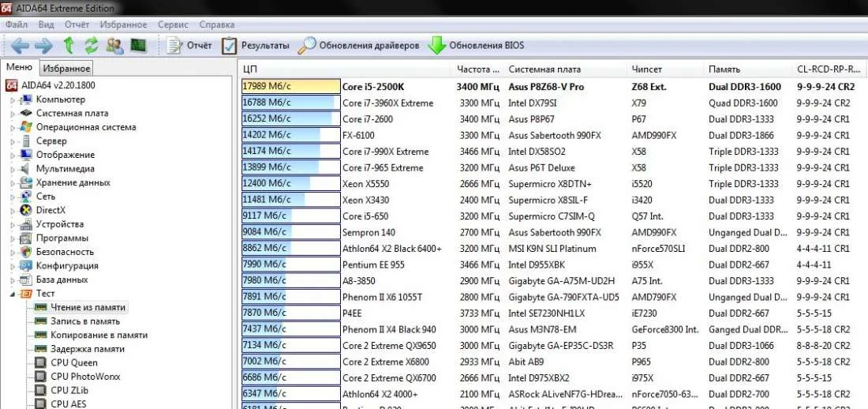This screenshot has height=409, width=868.
Task: Click the Результаты toolbar button
Action: point(255,45)
